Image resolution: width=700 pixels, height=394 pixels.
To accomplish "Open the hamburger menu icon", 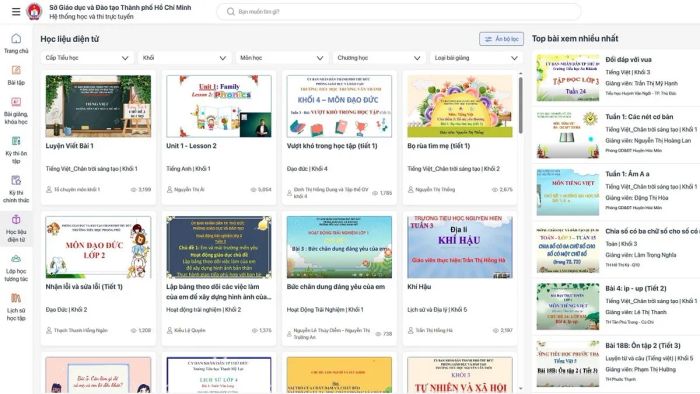I will coord(16,12).
